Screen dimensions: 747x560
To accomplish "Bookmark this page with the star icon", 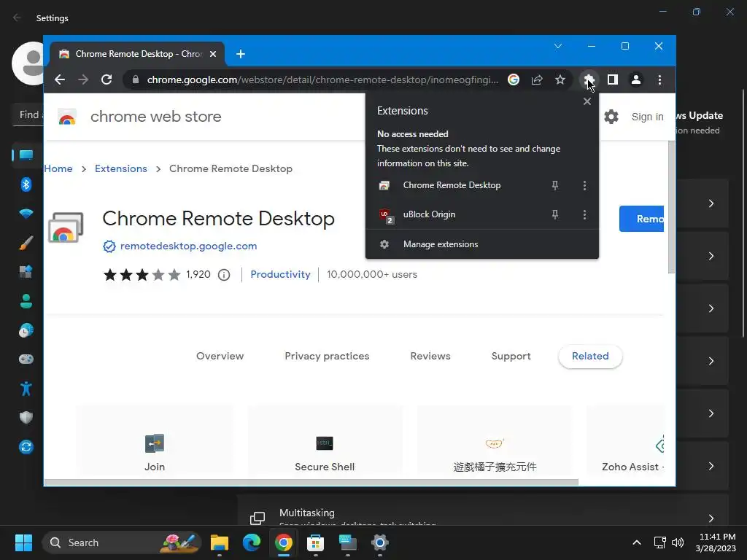I will point(560,79).
